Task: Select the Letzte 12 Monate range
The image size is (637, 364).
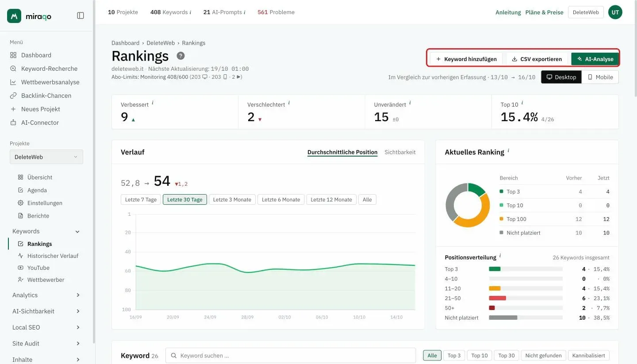Action: [331, 199]
